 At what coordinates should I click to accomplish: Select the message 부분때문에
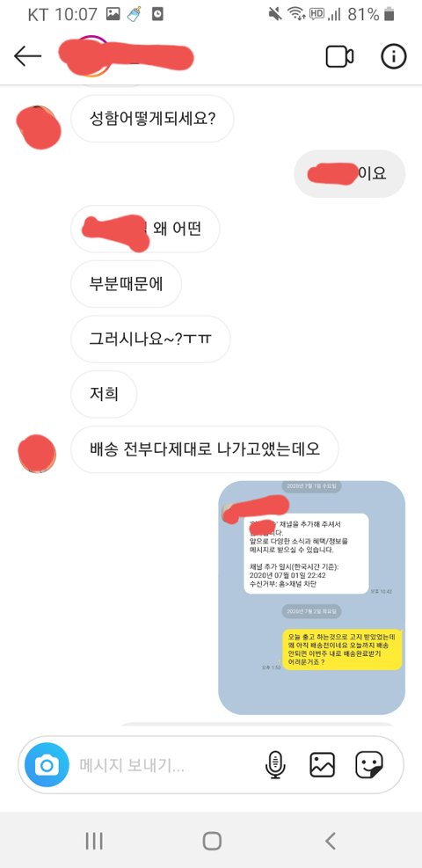click(126, 284)
